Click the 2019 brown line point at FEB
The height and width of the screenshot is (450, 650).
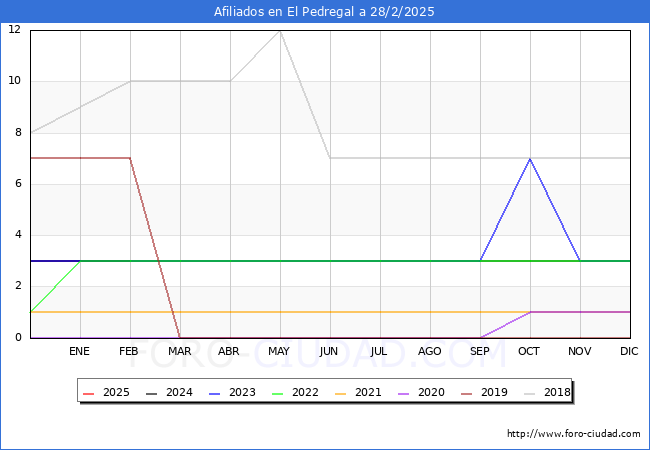click(x=131, y=158)
